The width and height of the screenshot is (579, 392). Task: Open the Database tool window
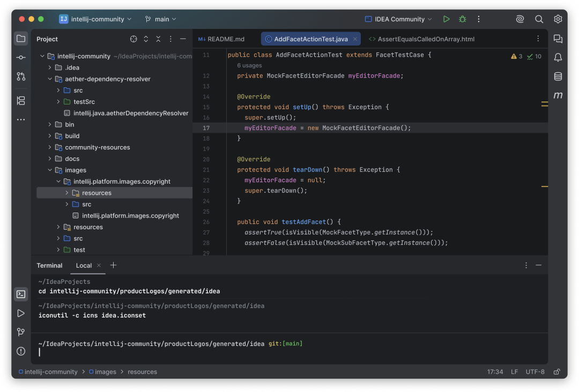[558, 76]
